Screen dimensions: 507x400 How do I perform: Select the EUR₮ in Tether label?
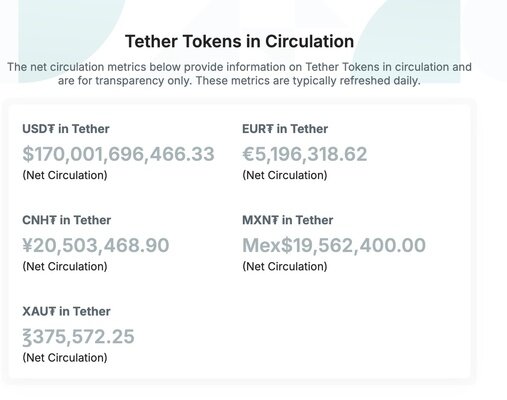[x=285, y=129]
